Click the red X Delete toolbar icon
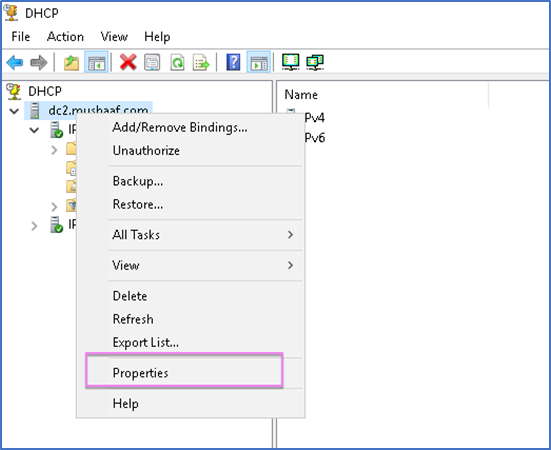This screenshot has width=551, height=450. point(128,63)
